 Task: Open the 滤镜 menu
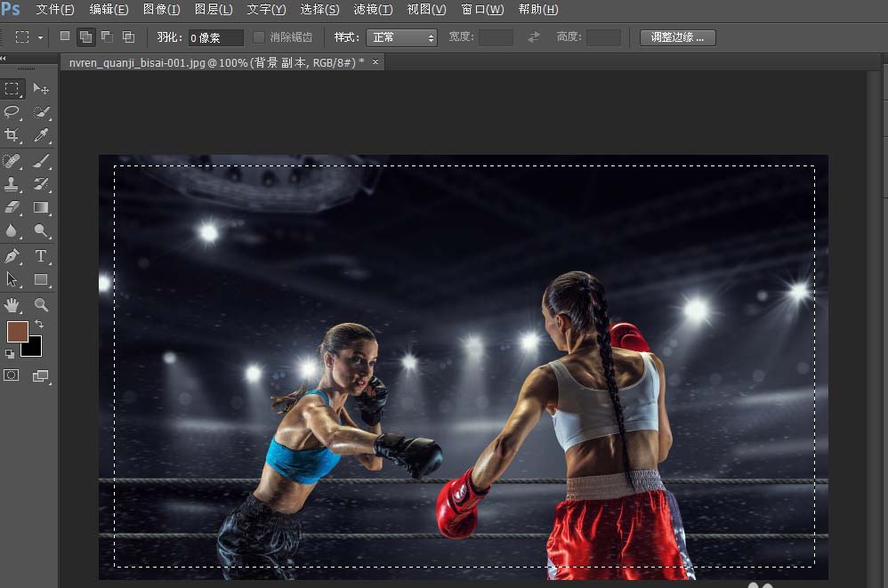pyautogui.click(x=372, y=10)
